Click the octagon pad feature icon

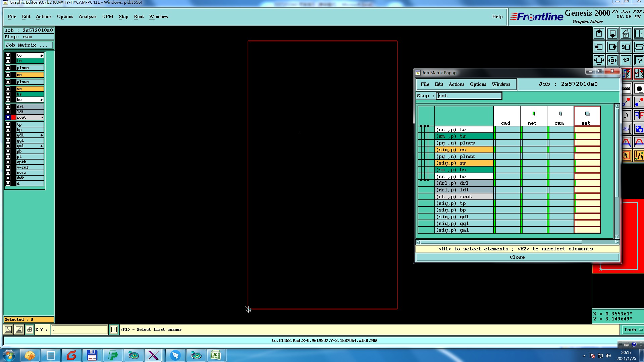coord(639,88)
